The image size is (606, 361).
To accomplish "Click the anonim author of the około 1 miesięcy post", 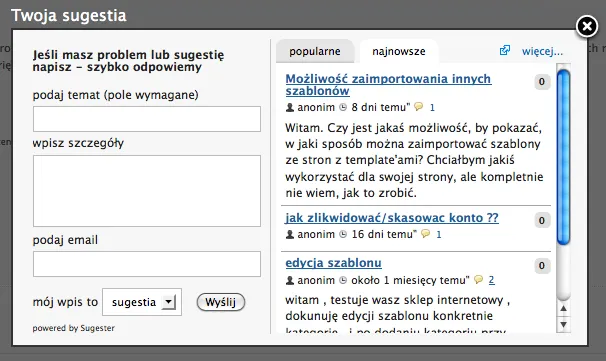I will [316, 280].
